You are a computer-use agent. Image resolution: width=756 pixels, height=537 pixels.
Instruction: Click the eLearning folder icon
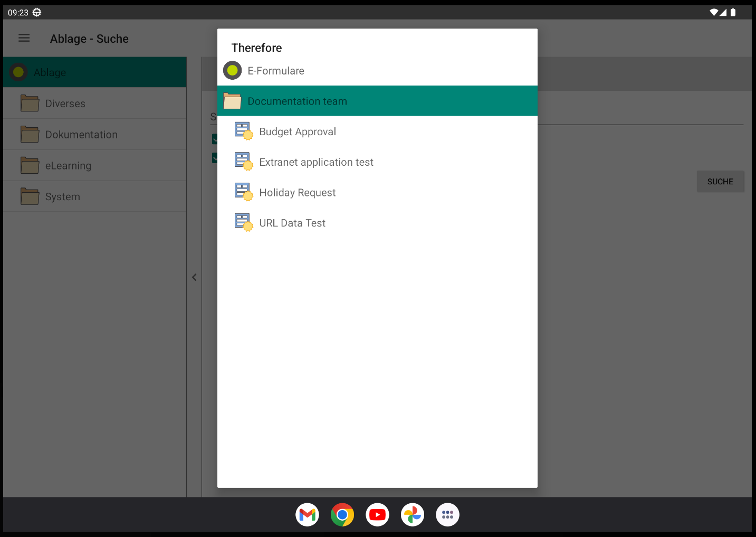30,165
